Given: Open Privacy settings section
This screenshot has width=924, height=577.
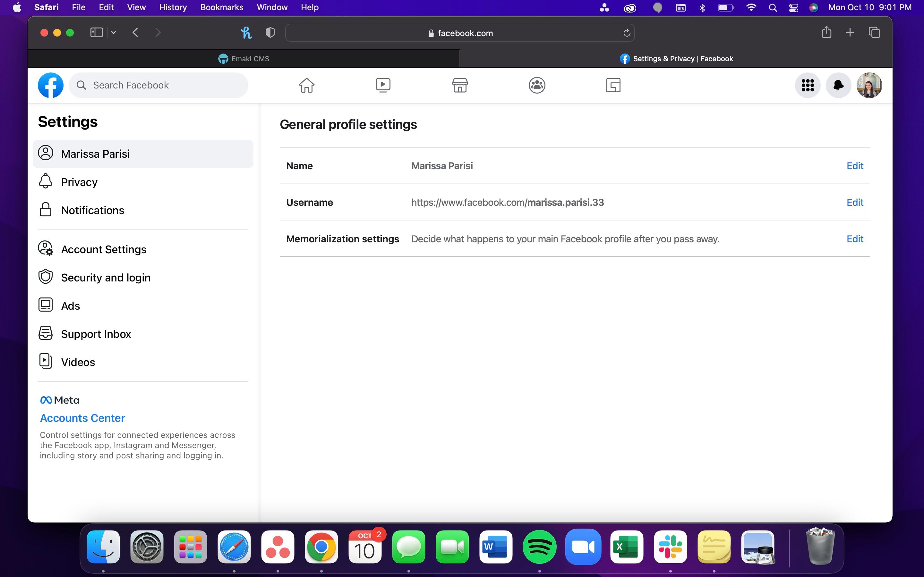Looking at the screenshot, I should (79, 181).
